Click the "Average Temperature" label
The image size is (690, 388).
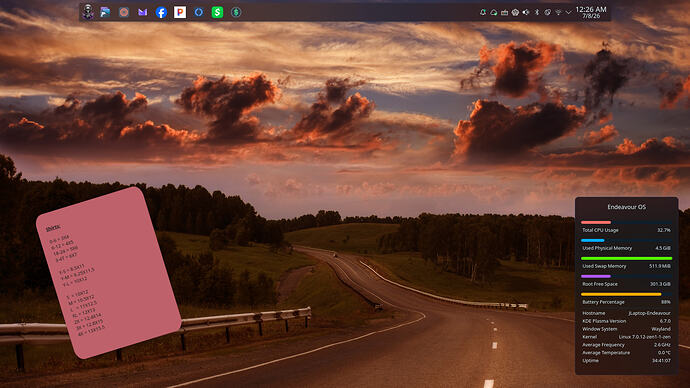(x=606, y=353)
